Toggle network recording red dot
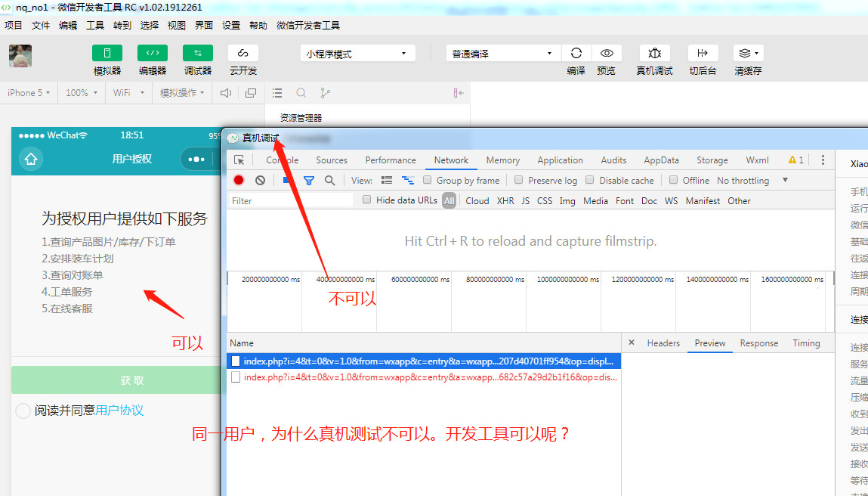This screenshot has width=868, height=496. (x=239, y=180)
